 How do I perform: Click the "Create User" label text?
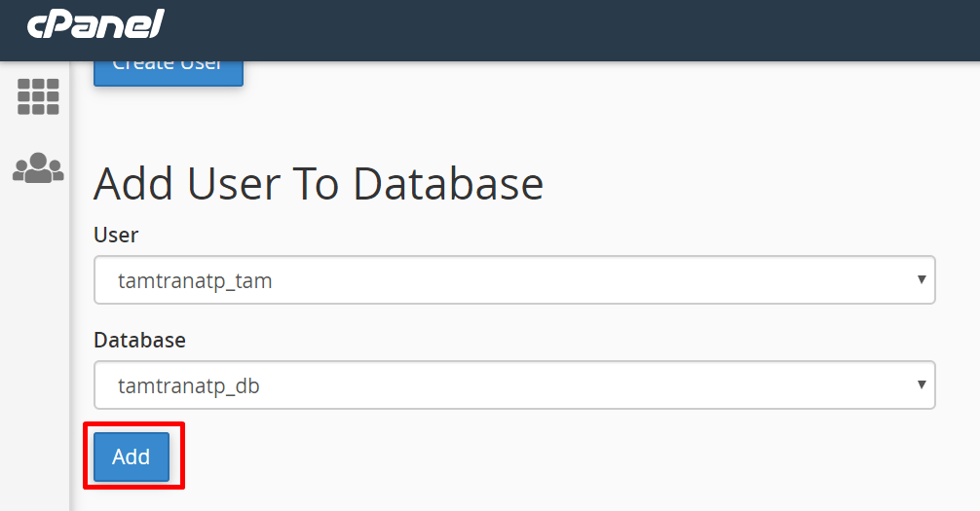(167, 65)
